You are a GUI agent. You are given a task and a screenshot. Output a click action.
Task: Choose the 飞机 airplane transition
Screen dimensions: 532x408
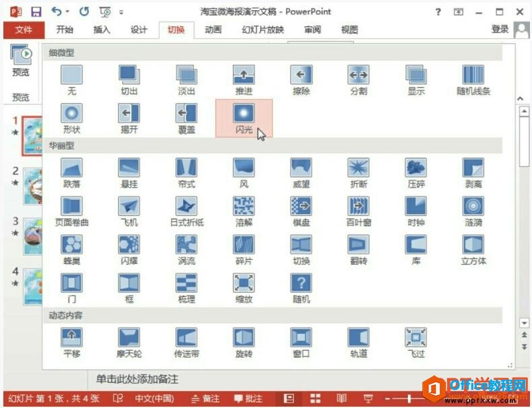(129, 211)
